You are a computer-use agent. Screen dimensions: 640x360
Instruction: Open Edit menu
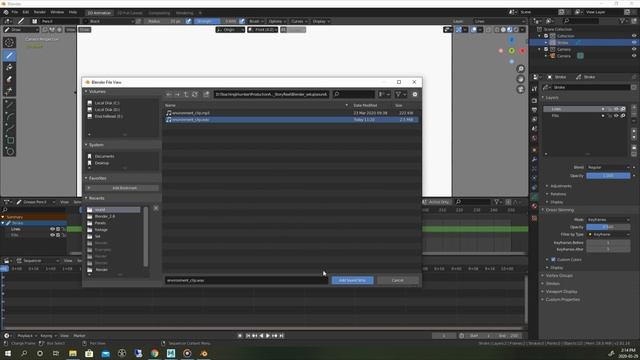point(26,12)
